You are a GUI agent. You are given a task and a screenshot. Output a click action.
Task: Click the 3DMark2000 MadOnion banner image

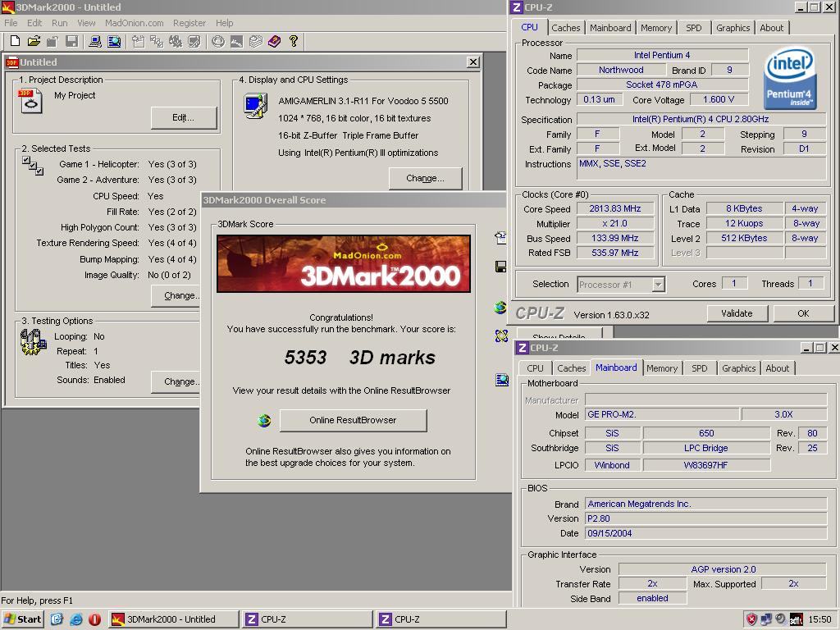pyautogui.click(x=344, y=263)
